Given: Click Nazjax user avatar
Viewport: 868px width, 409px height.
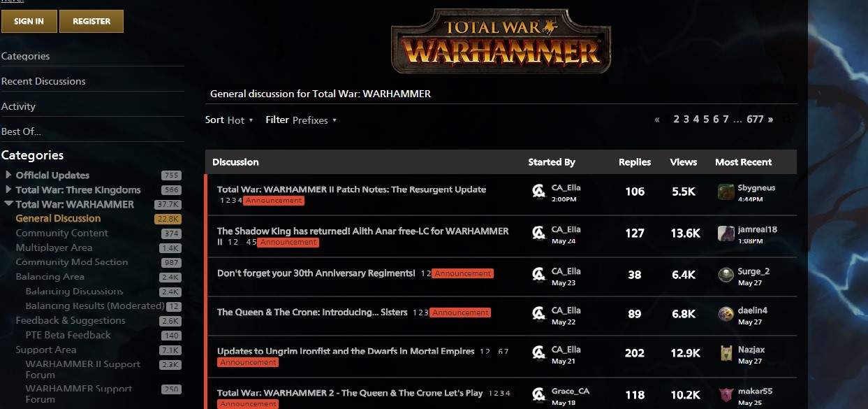Looking at the screenshot, I should pos(726,353).
